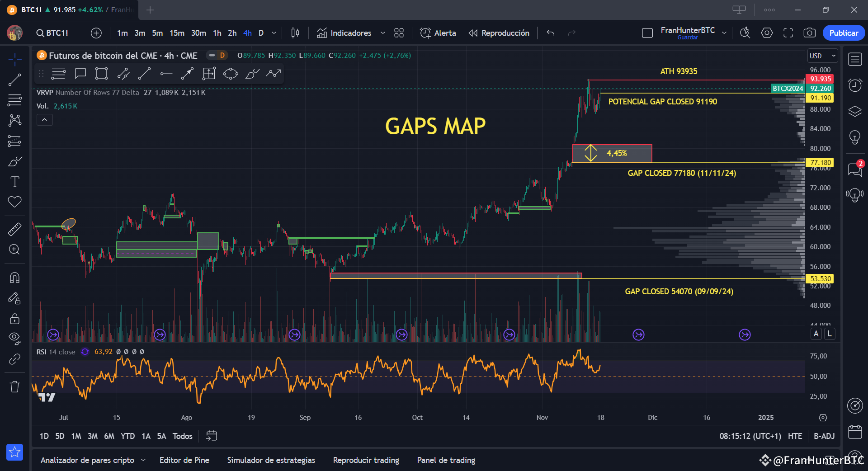Viewport: 868px width, 471px height.
Task: Hide all drawings with eye icon
Action: pos(14,338)
